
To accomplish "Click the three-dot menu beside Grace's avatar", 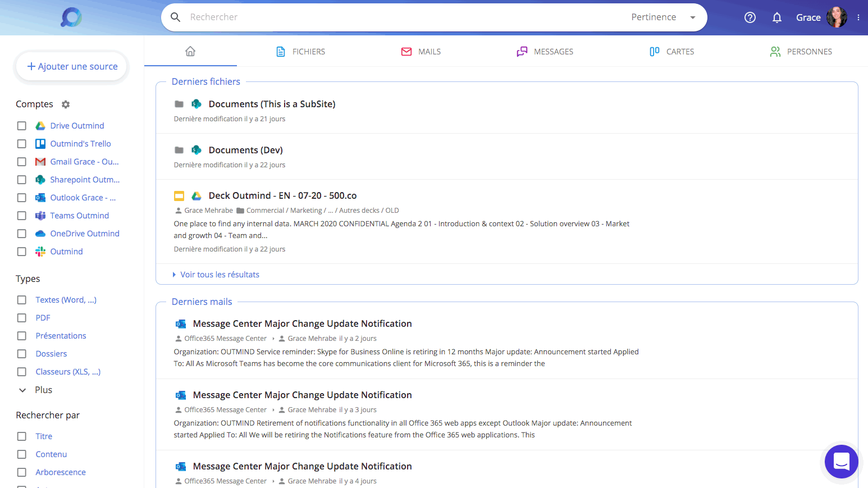I will pyautogui.click(x=858, y=17).
